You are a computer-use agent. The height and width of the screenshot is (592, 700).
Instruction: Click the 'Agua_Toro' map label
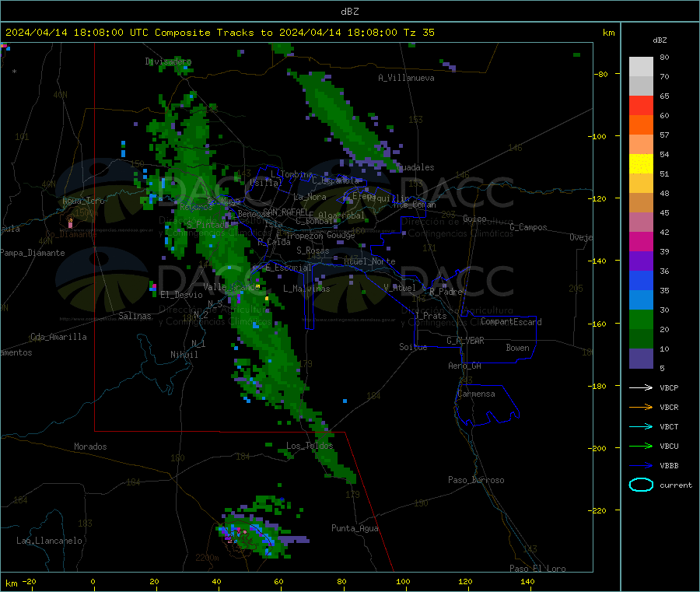click(83, 201)
